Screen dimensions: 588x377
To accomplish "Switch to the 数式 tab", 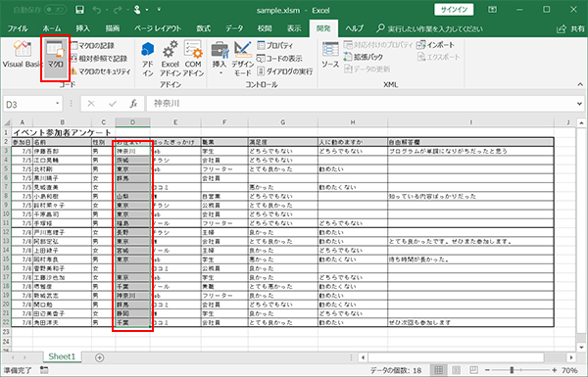I will 204,28.
